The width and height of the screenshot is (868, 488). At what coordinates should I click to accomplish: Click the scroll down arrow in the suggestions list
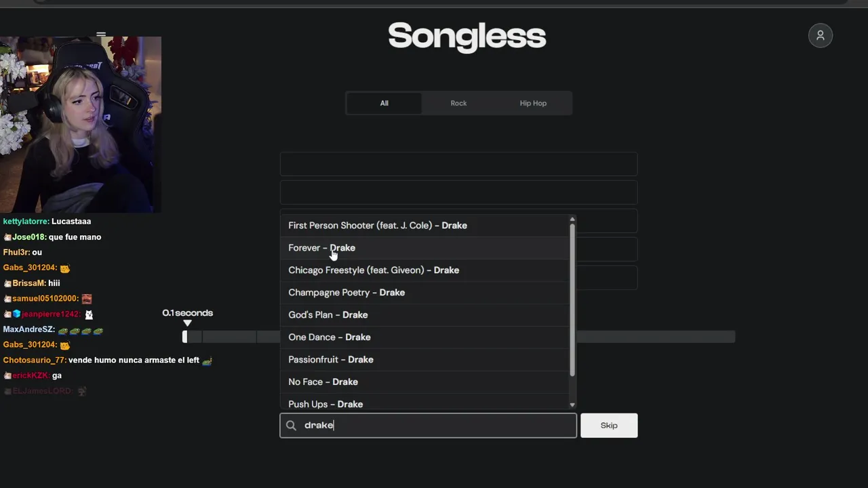572,405
